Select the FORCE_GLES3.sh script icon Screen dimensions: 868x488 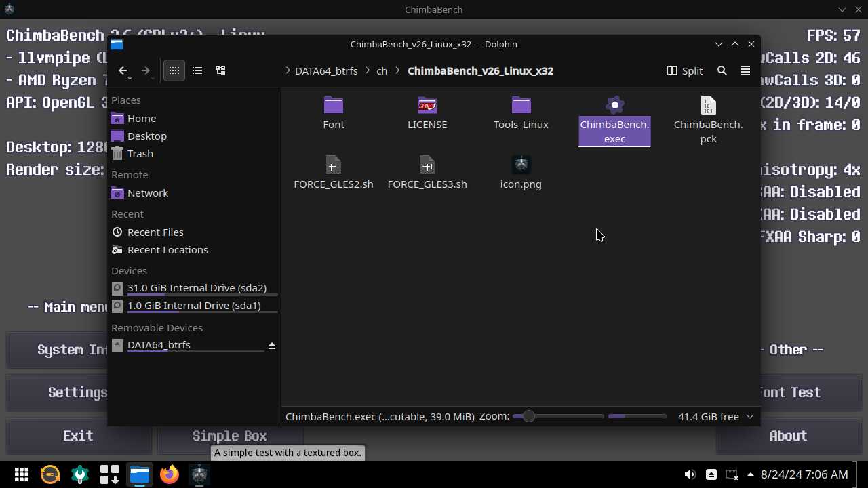coord(427,165)
